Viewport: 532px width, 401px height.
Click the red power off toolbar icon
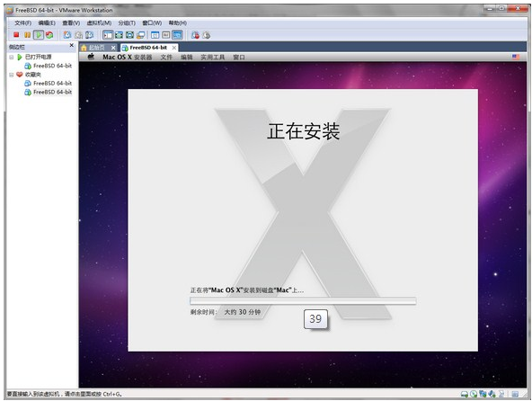pyautogui.click(x=16, y=35)
